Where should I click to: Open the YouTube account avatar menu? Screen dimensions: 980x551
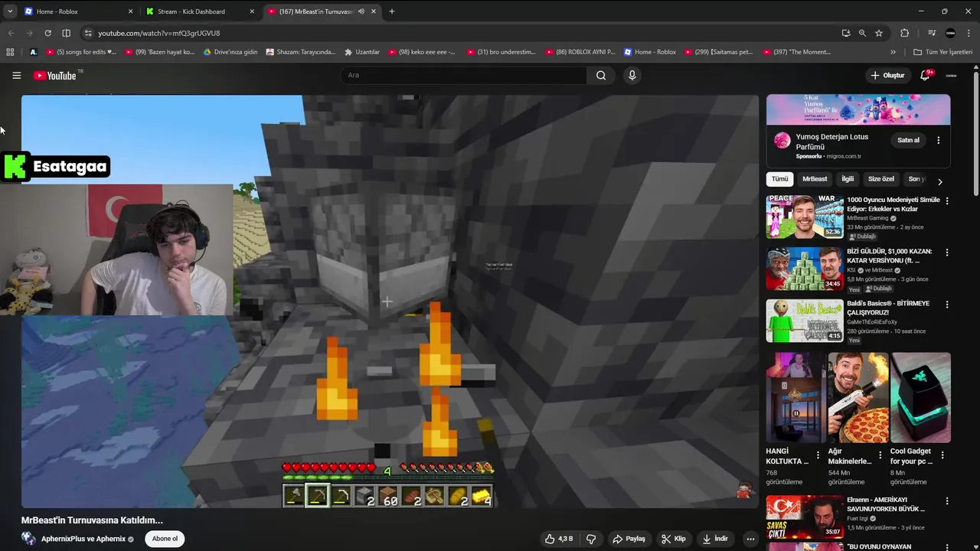[951, 75]
